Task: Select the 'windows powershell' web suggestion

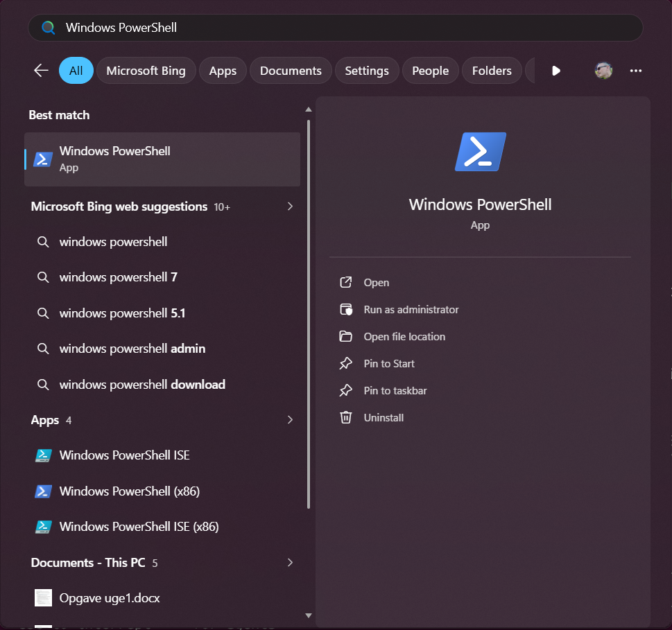Action: coord(162,242)
